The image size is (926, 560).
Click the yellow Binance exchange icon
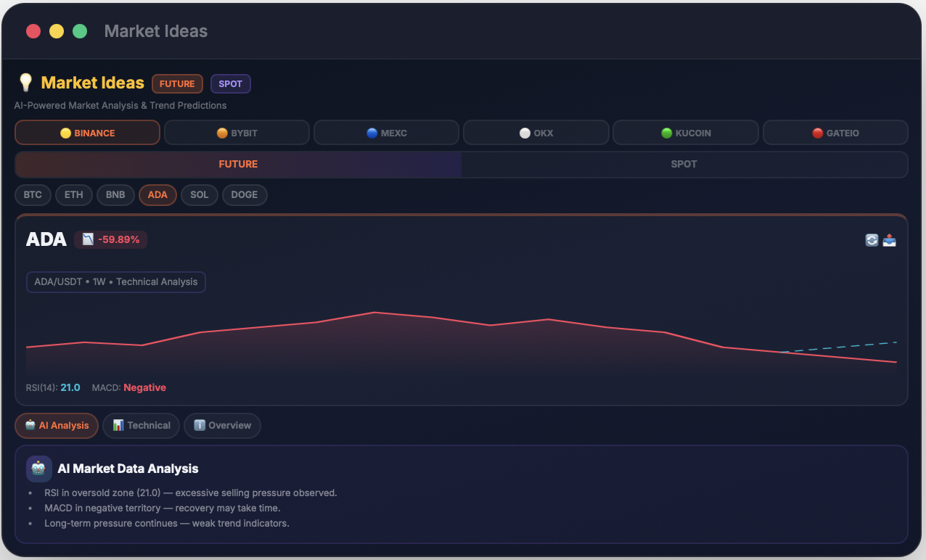click(64, 132)
